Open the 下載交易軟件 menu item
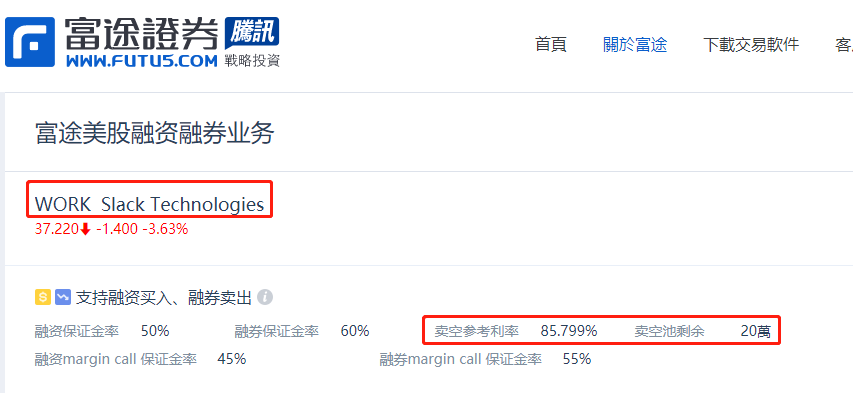Screen dimensions: 853x393 (x=751, y=44)
